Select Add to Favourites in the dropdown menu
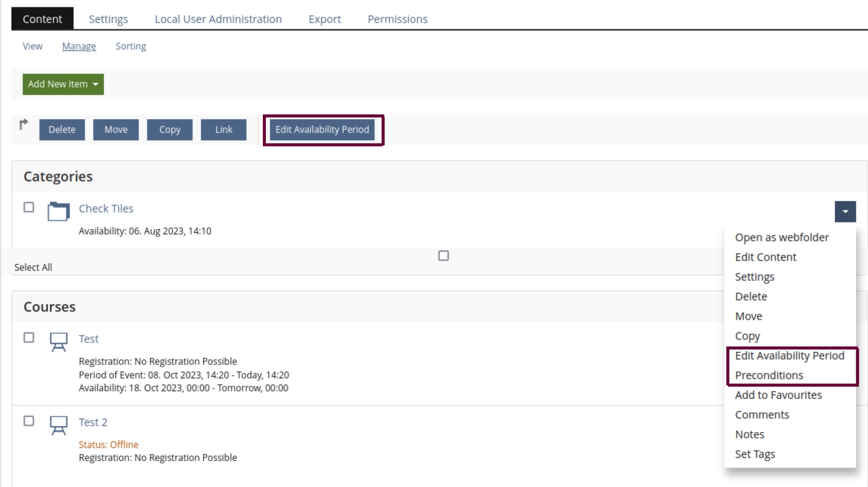 (x=779, y=395)
